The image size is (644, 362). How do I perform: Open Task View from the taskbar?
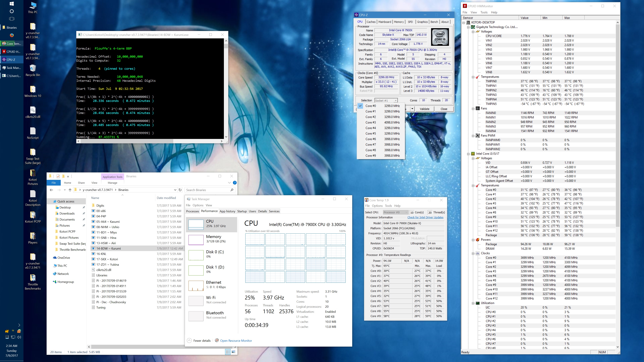(x=12, y=19)
